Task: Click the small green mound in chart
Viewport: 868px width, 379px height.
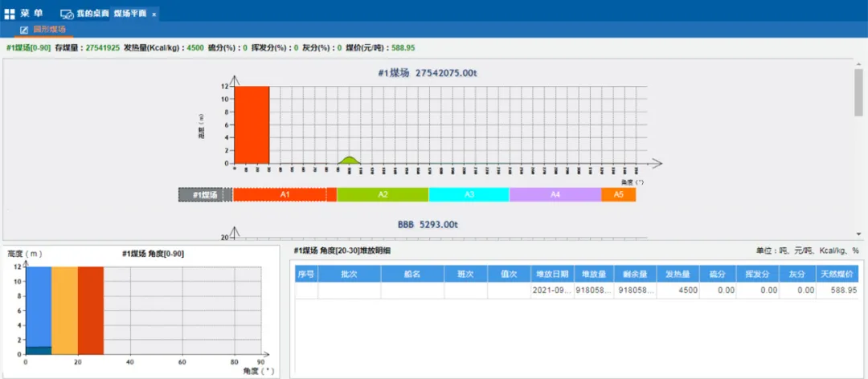Action: coord(348,161)
